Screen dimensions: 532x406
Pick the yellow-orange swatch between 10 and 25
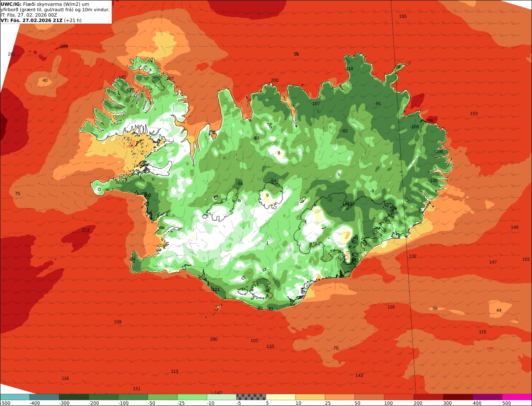click(x=310, y=397)
